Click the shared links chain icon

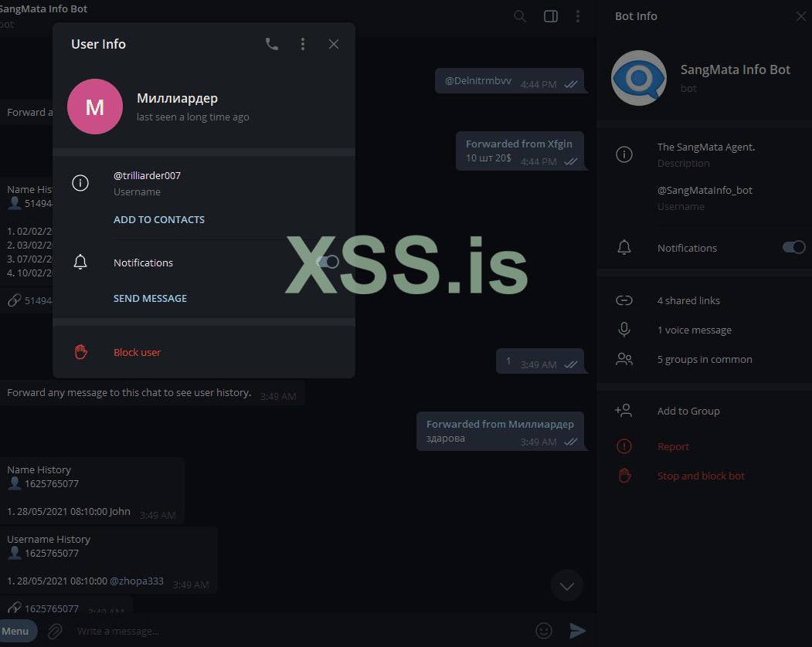pos(624,300)
